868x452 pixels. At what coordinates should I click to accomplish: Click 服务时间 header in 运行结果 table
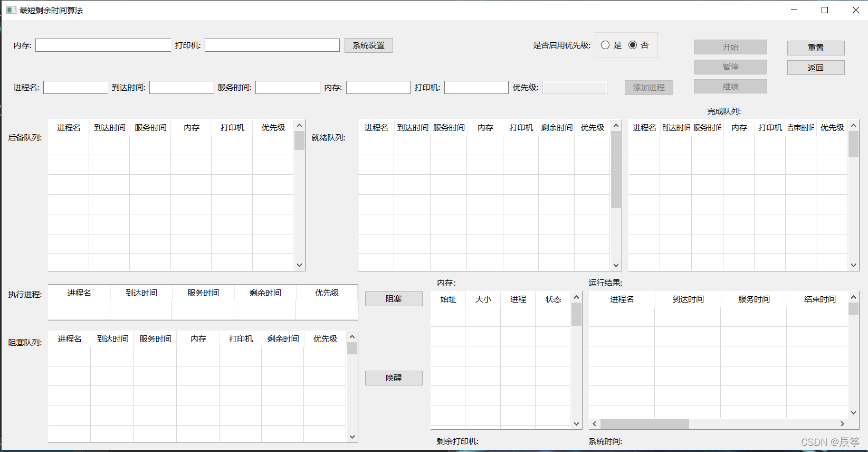pyautogui.click(x=753, y=299)
